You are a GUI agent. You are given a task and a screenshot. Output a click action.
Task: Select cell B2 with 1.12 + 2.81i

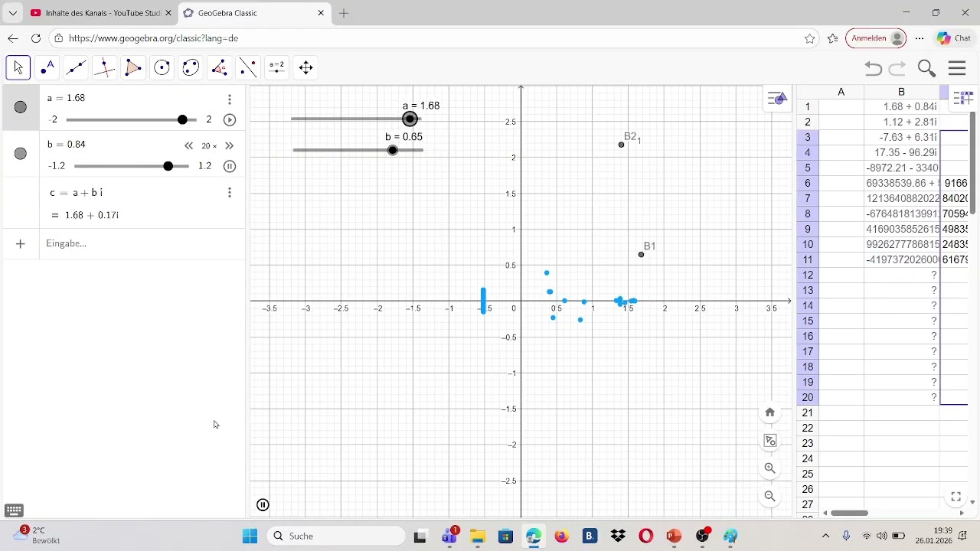tap(902, 122)
